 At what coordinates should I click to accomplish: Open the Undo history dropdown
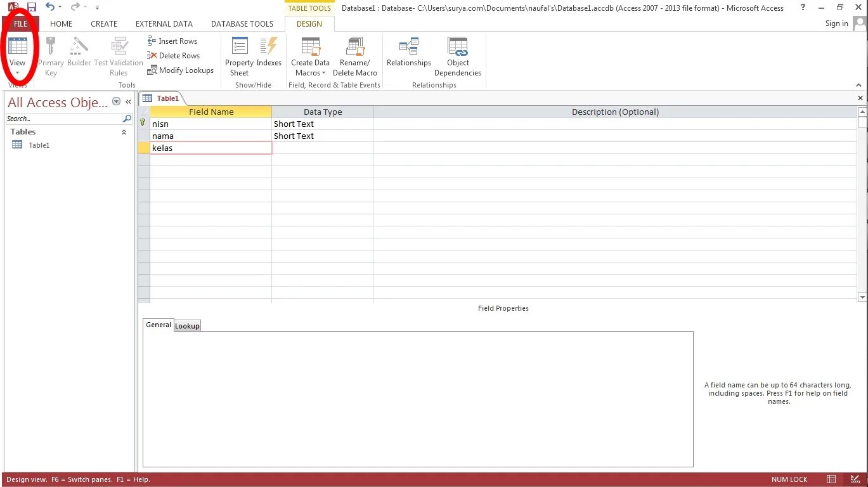click(x=60, y=8)
